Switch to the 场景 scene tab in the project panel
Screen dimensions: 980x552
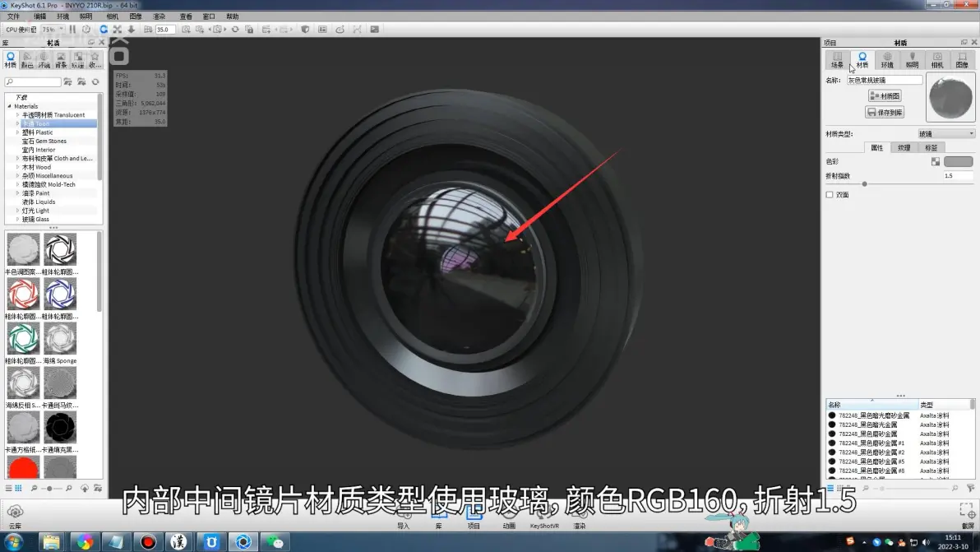(838, 60)
